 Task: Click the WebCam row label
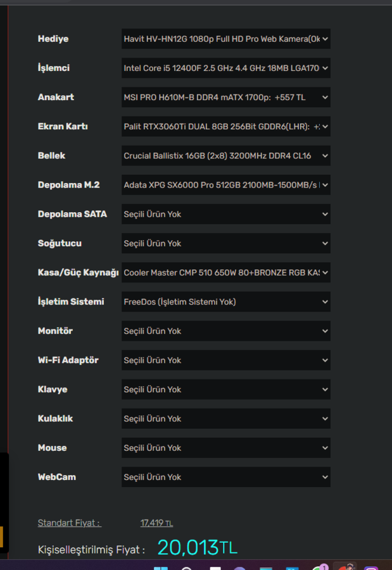[57, 477]
